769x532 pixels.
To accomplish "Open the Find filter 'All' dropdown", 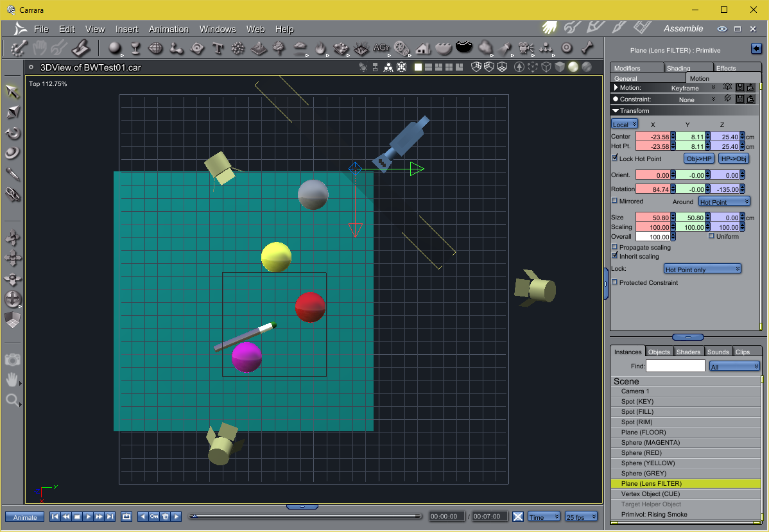I will click(734, 366).
